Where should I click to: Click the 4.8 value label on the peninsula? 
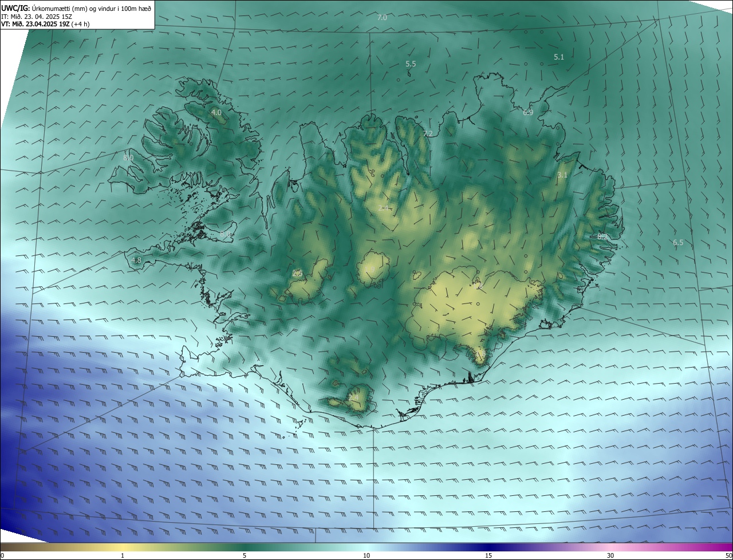(136, 261)
